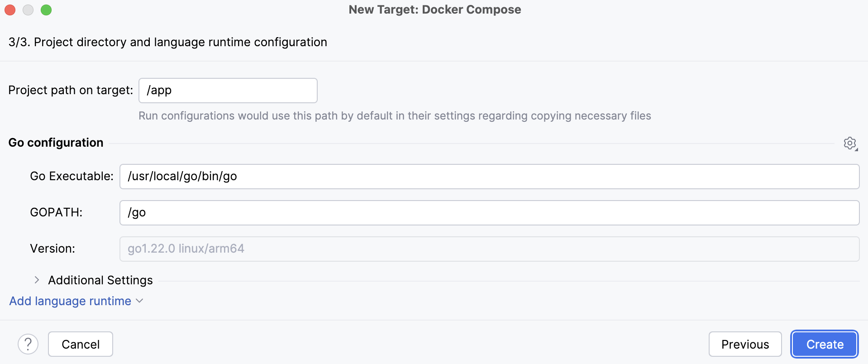This screenshot has height=364, width=868.
Task: Maximize the dialog via the green traffic light
Action: 46,10
